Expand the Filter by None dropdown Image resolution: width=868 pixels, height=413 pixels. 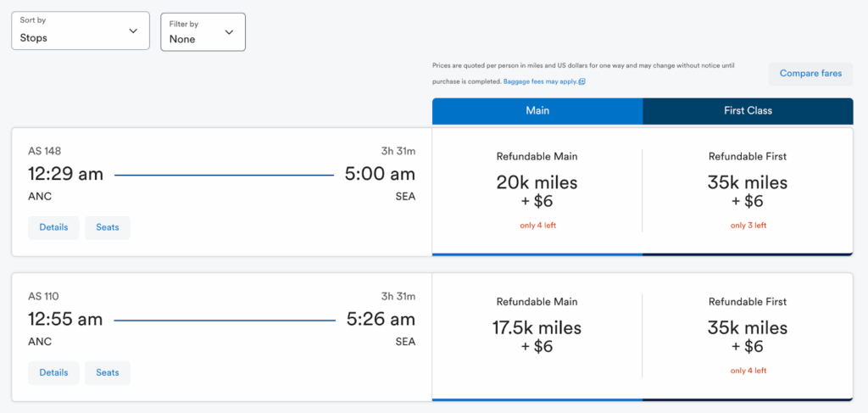pyautogui.click(x=203, y=31)
